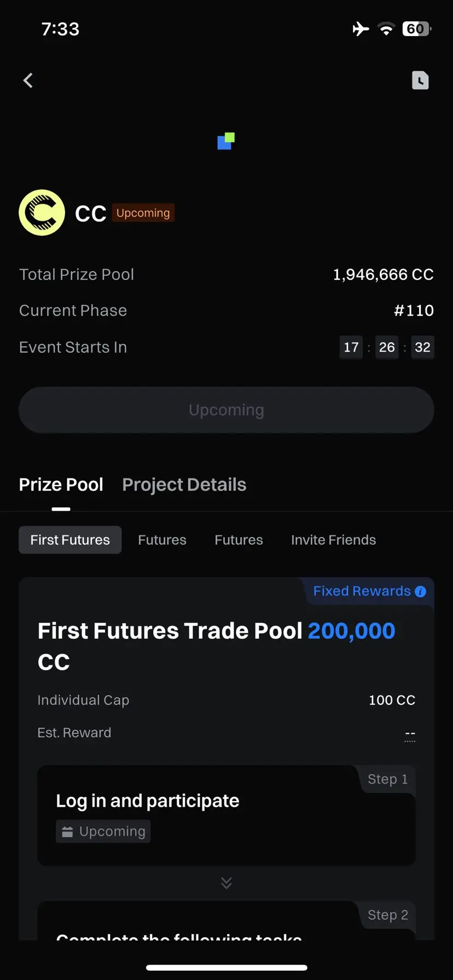
Task: Expand steps with double chevron arrow
Action: (x=226, y=883)
